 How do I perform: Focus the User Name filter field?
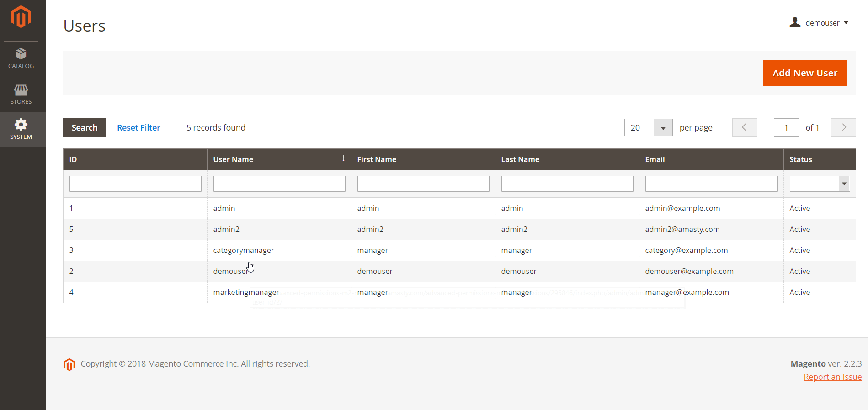pos(279,184)
